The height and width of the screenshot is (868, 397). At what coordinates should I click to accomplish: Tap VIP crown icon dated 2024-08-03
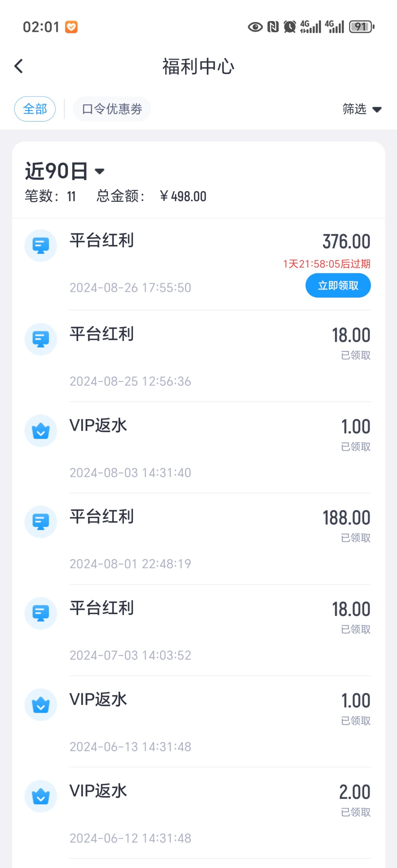click(40, 431)
